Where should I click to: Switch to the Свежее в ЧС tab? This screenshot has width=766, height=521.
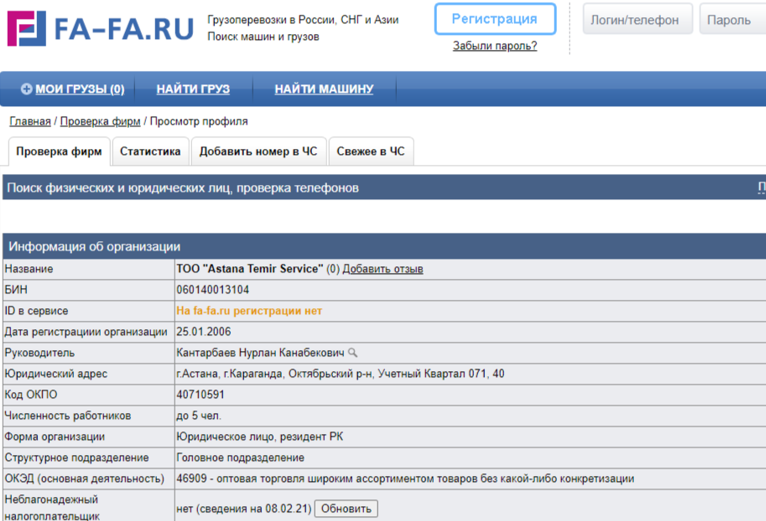click(370, 152)
